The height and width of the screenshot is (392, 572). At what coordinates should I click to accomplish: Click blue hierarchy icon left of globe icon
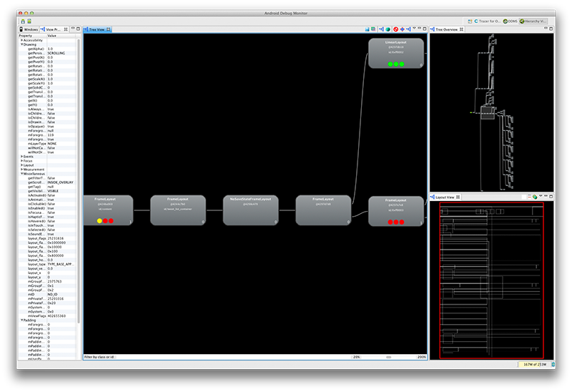click(x=381, y=29)
